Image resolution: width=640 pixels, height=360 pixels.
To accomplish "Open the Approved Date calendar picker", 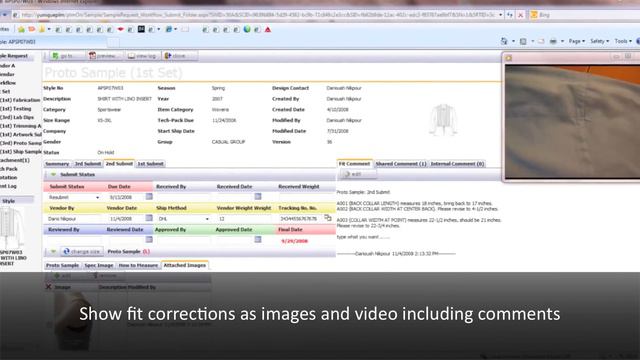I will coord(258,240).
